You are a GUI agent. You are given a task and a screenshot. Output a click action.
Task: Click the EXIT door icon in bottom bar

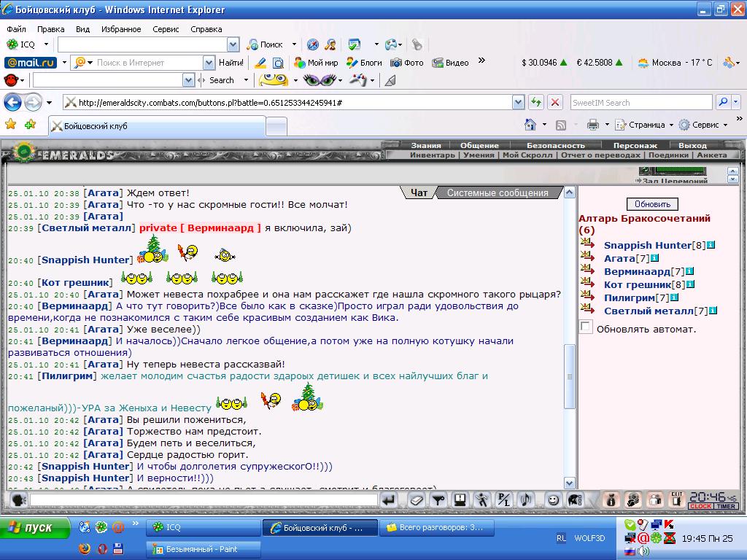pos(676,500)
